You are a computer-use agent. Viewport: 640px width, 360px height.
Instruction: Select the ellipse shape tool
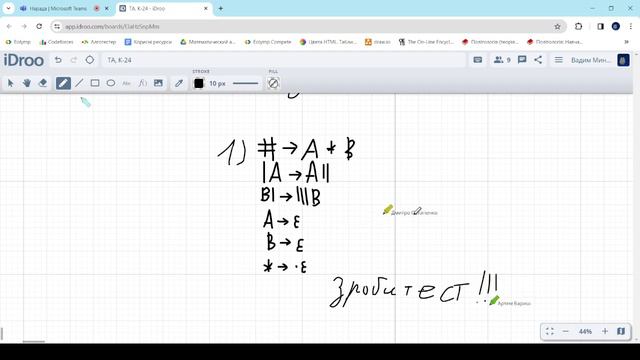point(111,83)
